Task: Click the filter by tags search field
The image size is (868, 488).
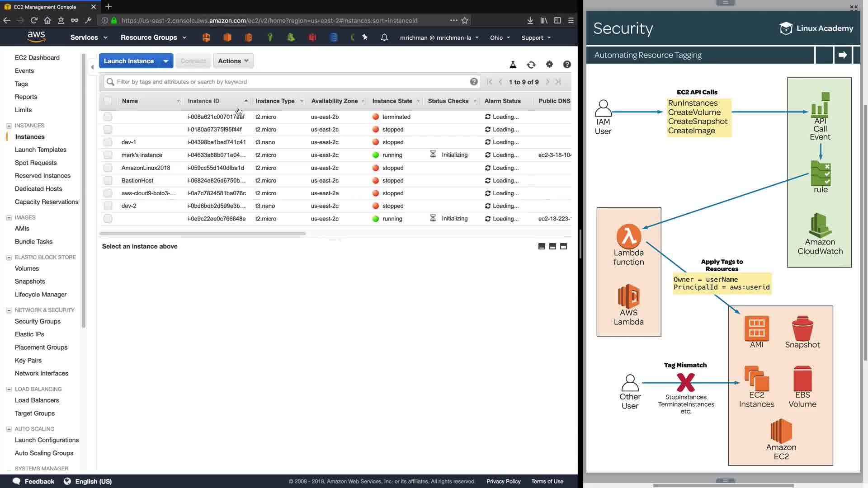Action: (x=289, y=82)
